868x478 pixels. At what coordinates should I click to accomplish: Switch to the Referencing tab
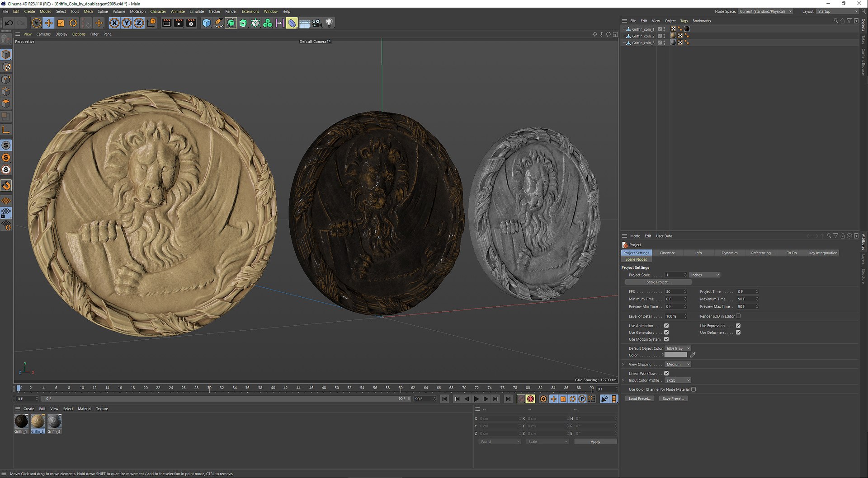pyautogui.click(x=761, y=253)
